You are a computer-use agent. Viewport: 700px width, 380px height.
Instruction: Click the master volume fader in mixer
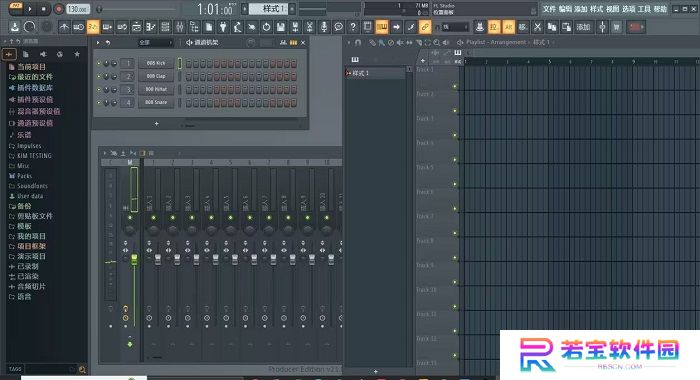coord(134,260)
